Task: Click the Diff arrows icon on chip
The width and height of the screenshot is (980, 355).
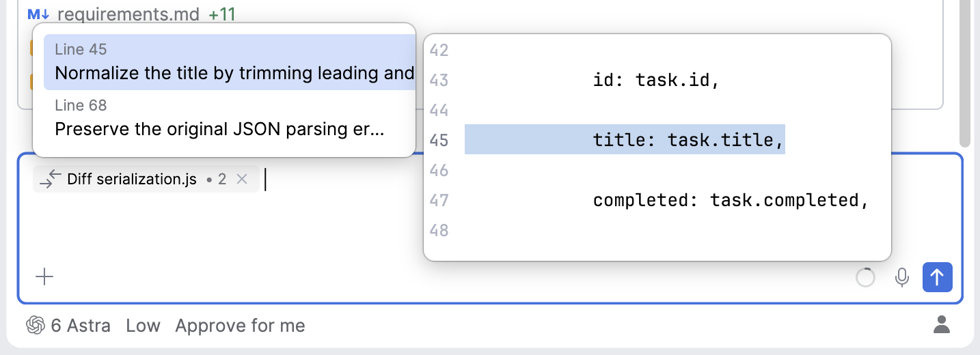Action: [x=51, y=179]
